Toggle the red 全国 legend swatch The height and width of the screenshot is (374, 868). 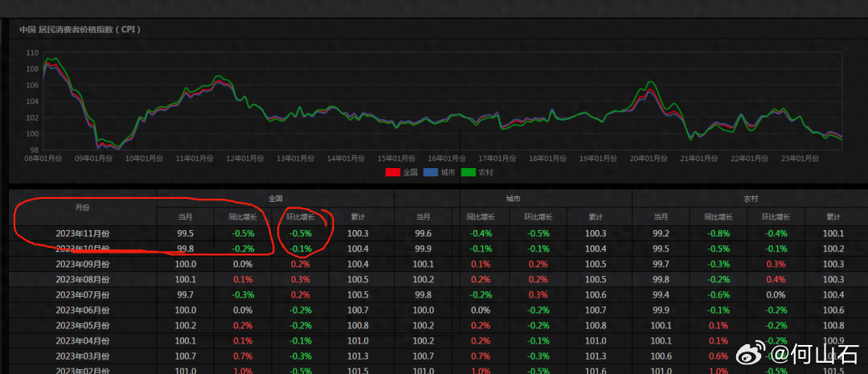click(x=393, y=172)
